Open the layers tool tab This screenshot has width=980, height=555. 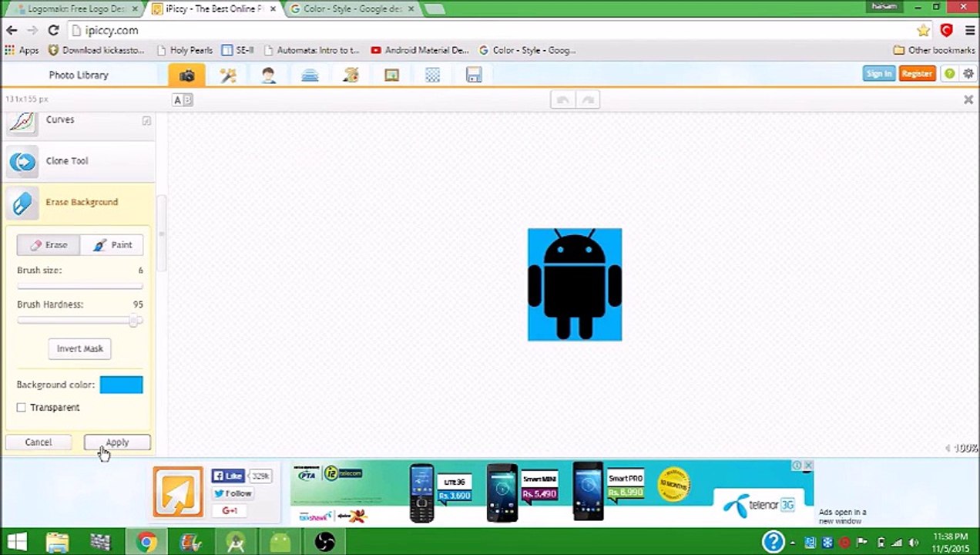point(310,75)
